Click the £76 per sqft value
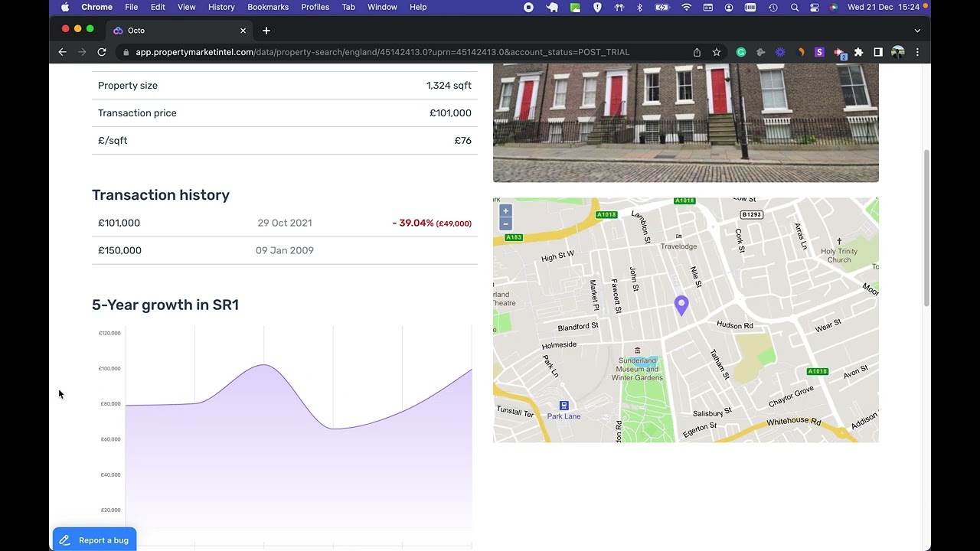 pyautogui.click(x=463, y=140)
